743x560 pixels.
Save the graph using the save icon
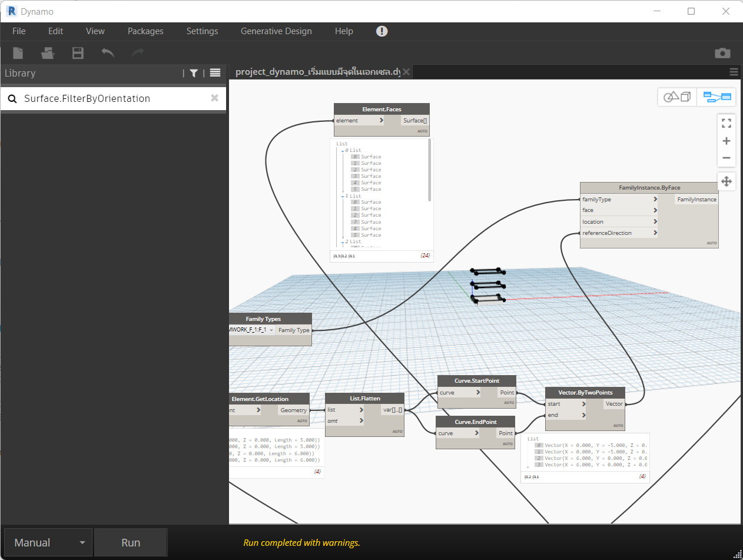(x=77, y=53)
